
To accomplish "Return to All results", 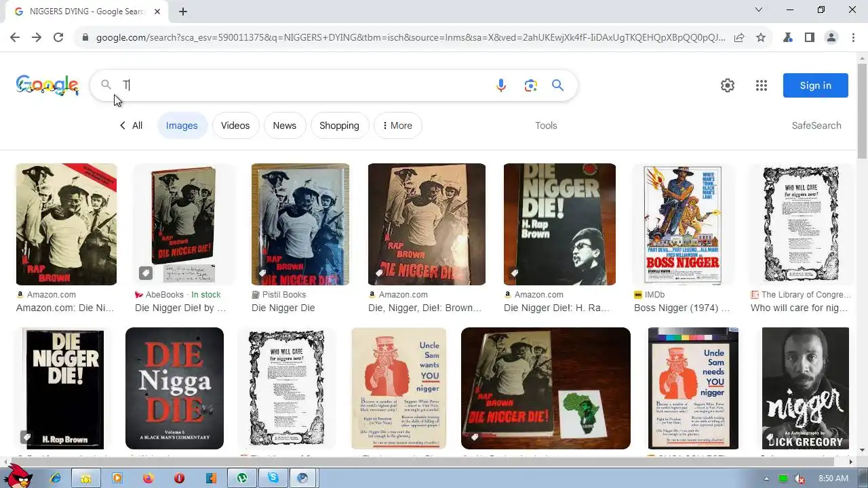I will coord(131,125).
